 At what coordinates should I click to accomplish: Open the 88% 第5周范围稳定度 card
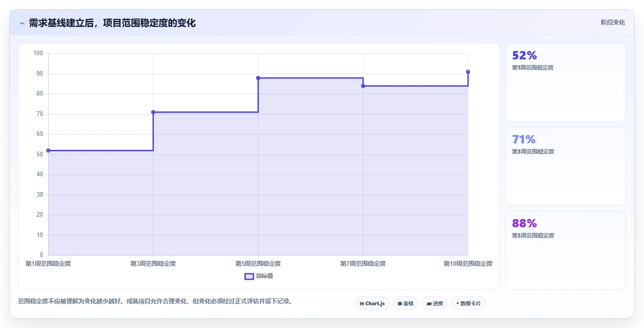point(566,250)
